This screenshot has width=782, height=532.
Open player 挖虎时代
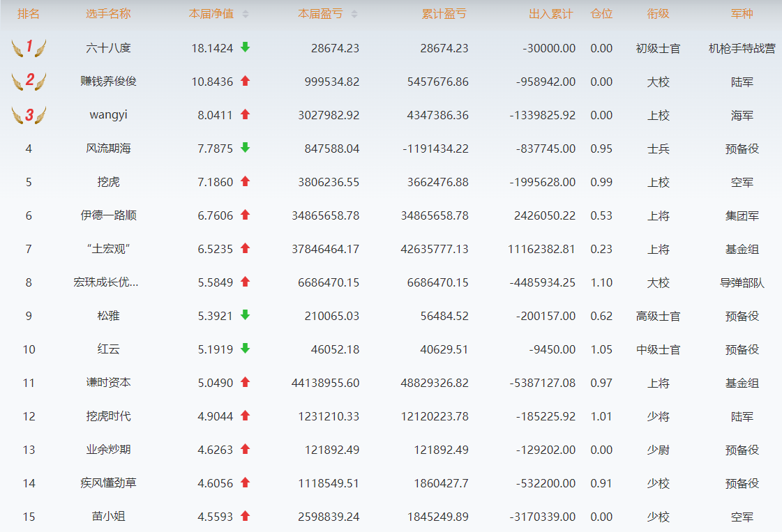[x=108, y=416]
